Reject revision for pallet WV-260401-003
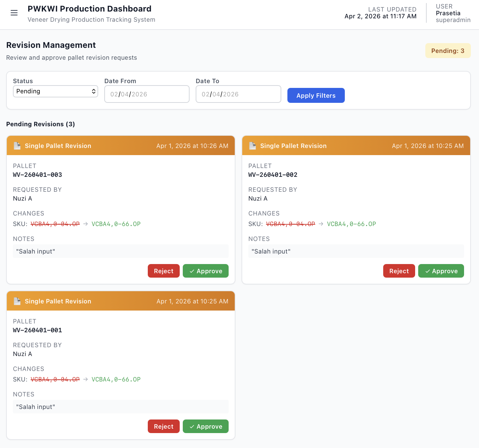This screenshot has width=479, height=448. (x=163, y=271)
